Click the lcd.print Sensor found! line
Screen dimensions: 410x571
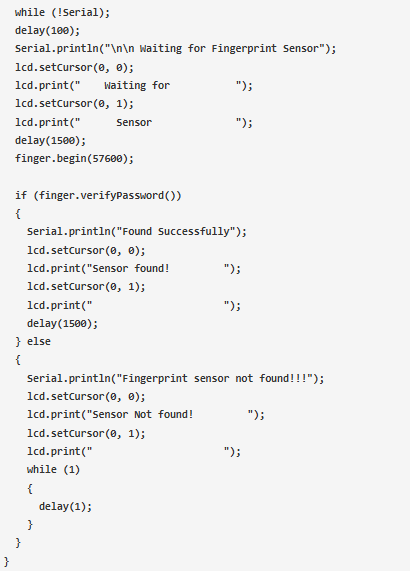134,269
